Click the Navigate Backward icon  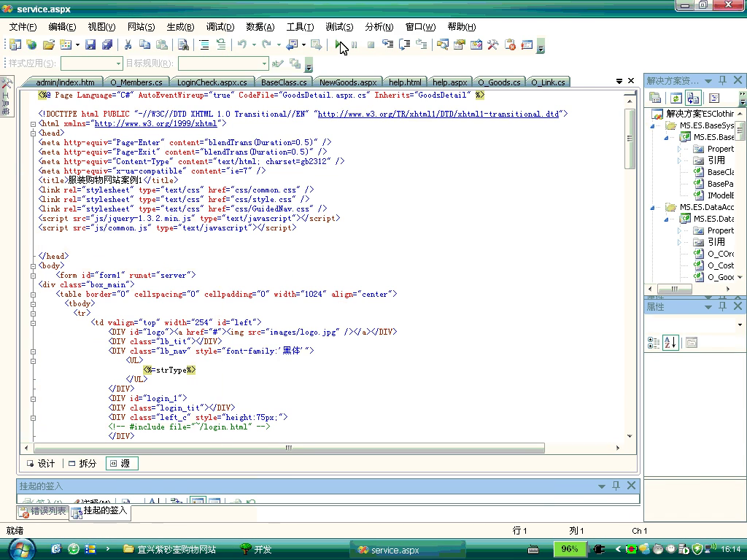tap(292, 44)
